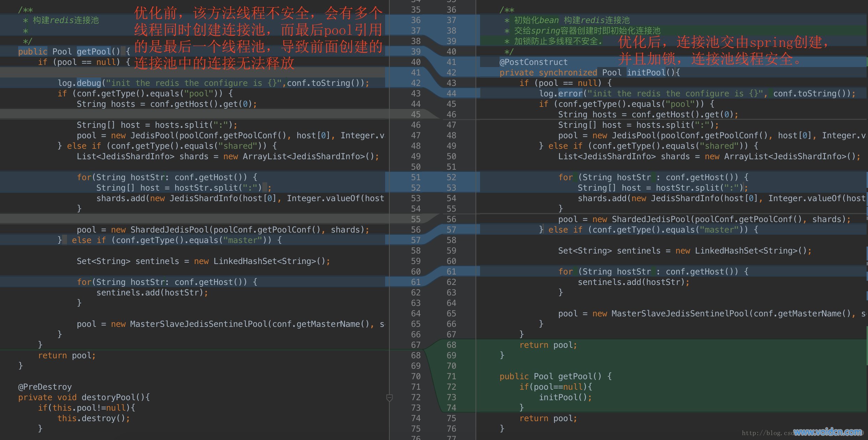Click 'new MasterSlaveJedisSentinelPool' line in right pane
The width and height of the screenshot is (868, 440).
(x=712, y=314)
